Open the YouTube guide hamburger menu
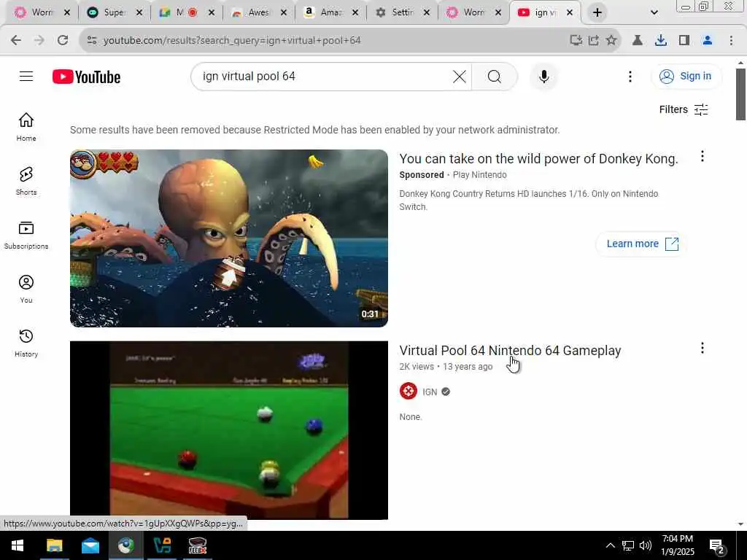 coord(26,76)
